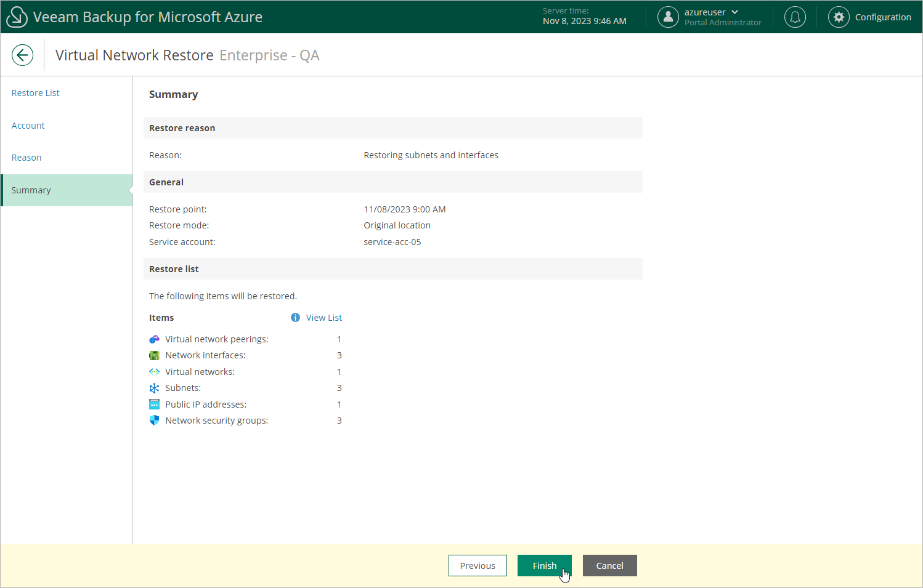
Task: Click the service account value service-acc-05
Action: pyautogui.click(x=392, y=242)
